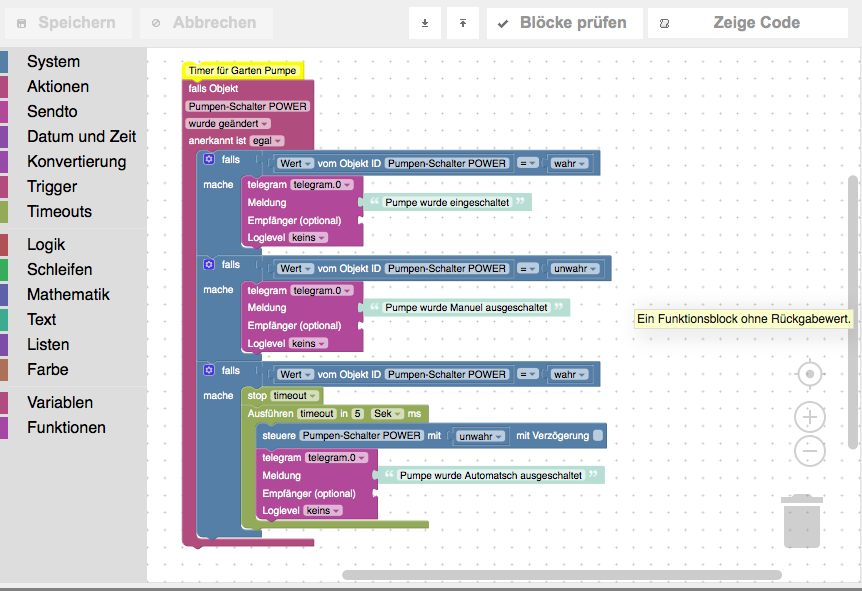862x591 pixels.
Task: Open the Aktionen category
Action: 58,86
